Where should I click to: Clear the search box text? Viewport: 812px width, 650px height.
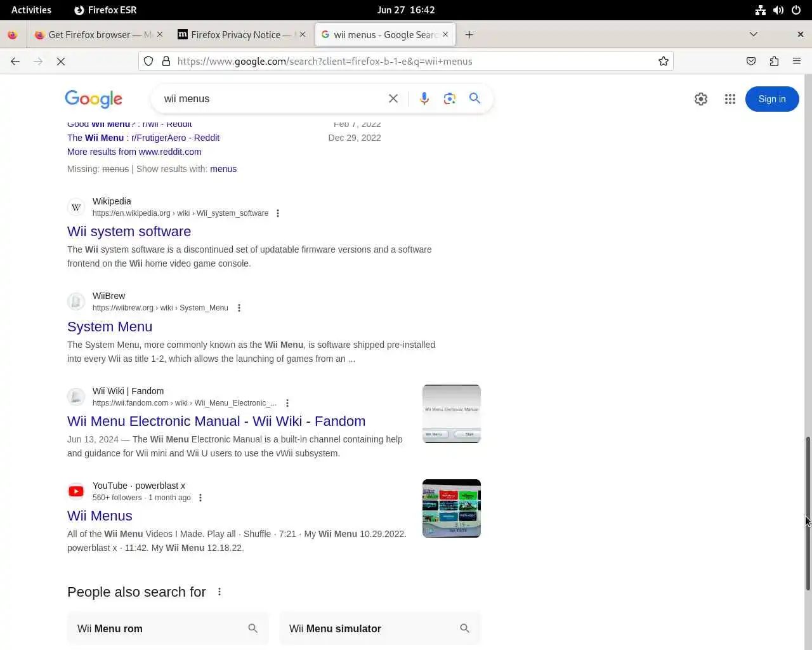point(393,98)
